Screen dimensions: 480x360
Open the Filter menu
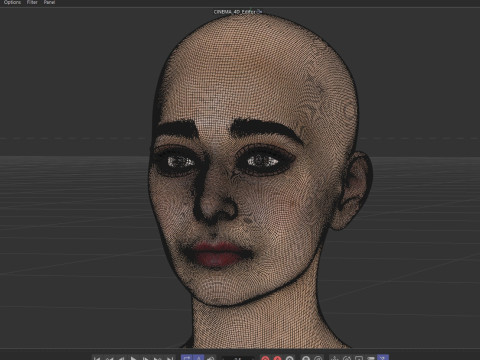[x=32, y=2]
